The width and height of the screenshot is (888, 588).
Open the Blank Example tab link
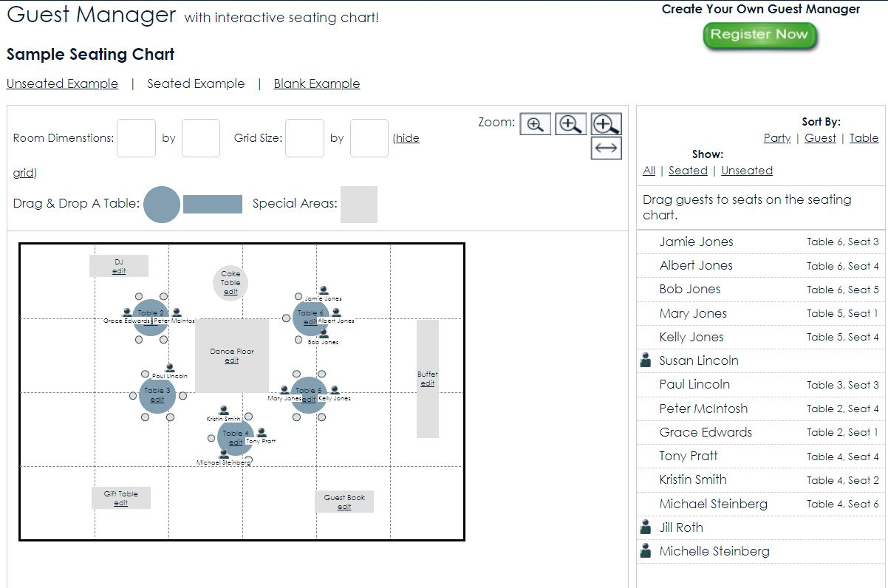click(x=317, y=83)
